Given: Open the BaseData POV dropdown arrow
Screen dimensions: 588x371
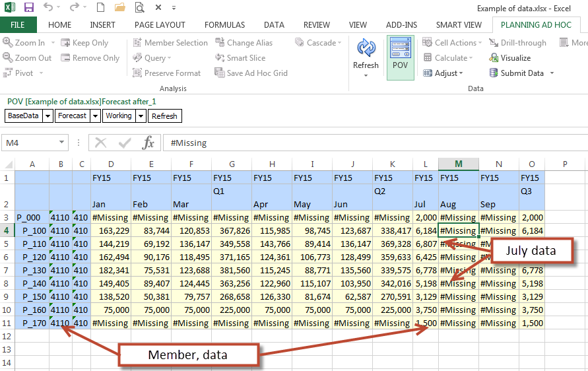Looking at the screenshot, I should pos(48,116).
